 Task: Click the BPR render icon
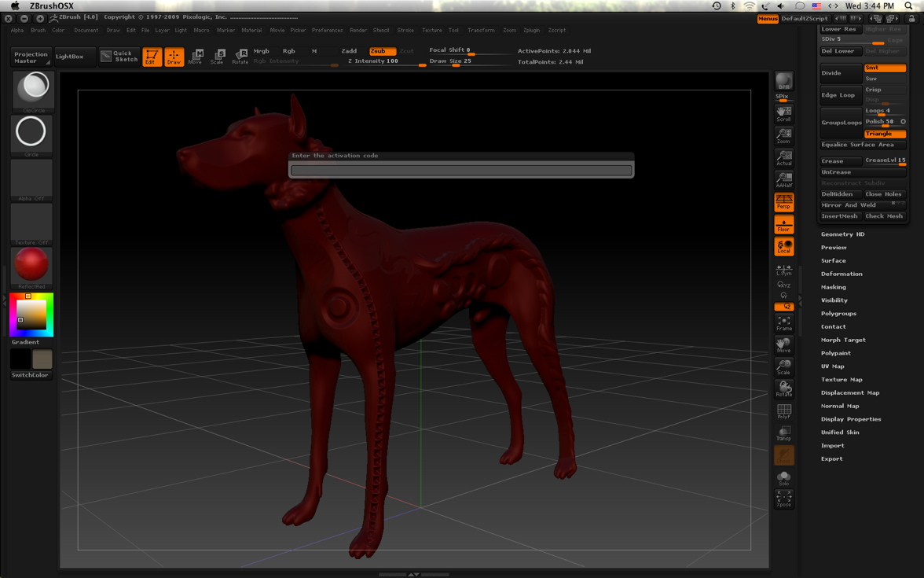(x=783, y=82)
